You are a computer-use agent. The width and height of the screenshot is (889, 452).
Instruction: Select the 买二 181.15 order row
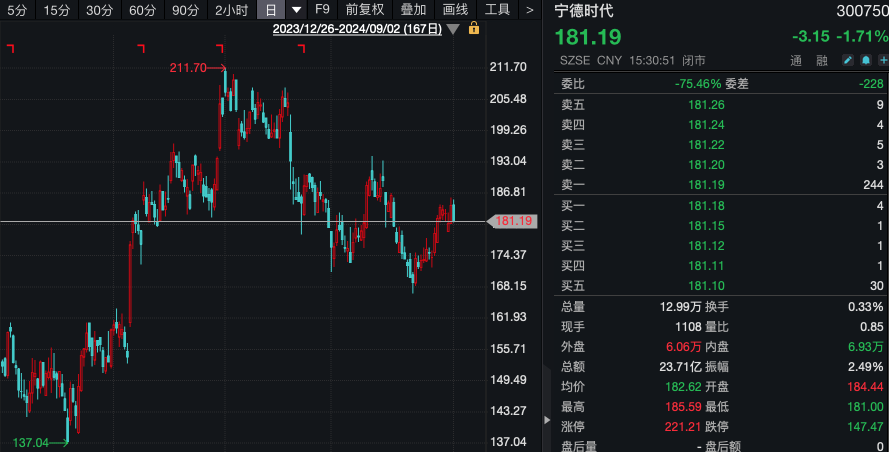click(721, 226)
